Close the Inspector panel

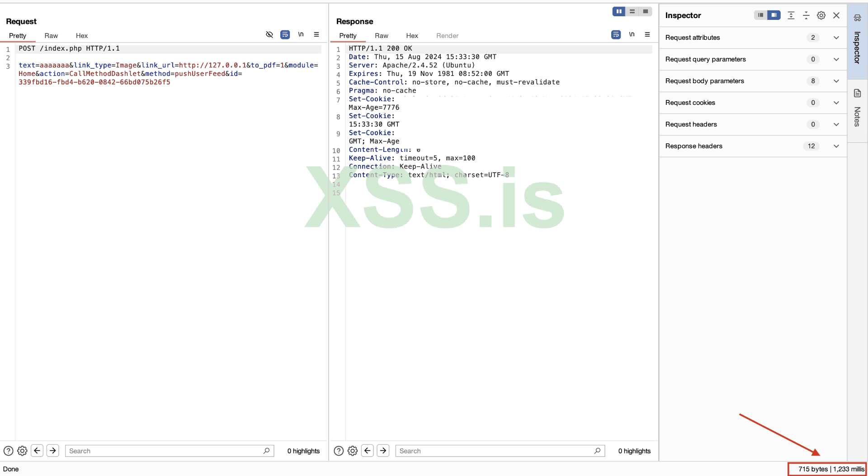coord(836,15)
